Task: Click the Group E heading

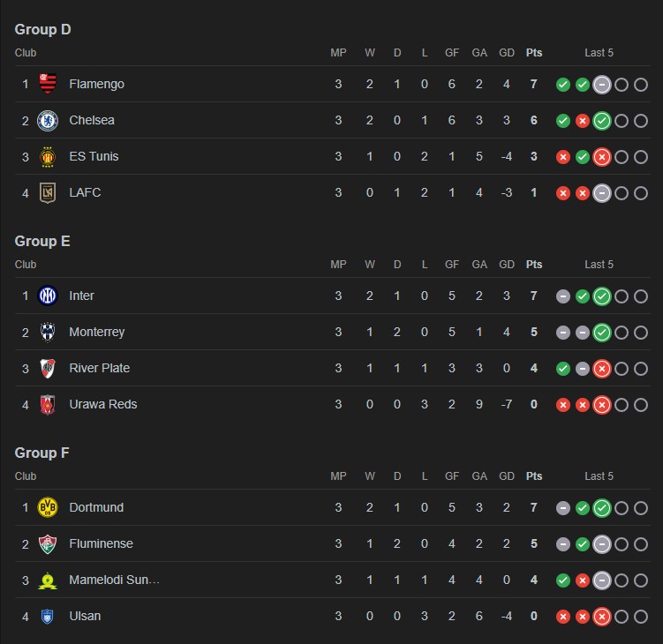Action: click(x=42, y=241)
